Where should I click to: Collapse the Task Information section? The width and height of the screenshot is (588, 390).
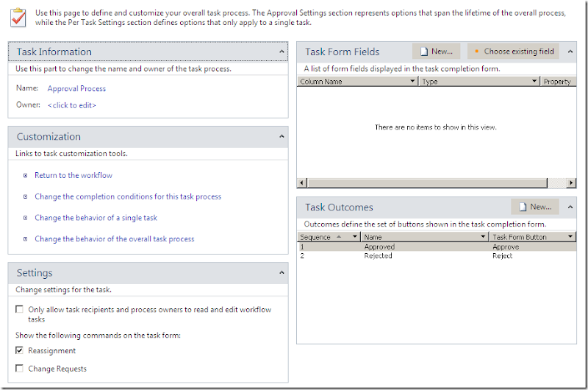click(x=282, y=52)
